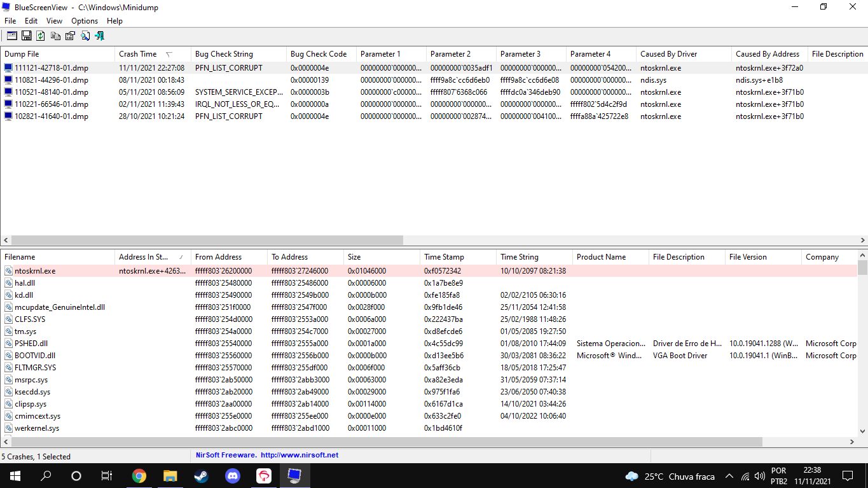Click the POR PTB2 language indicator
868x488 pixels.
tap(779, 476)
